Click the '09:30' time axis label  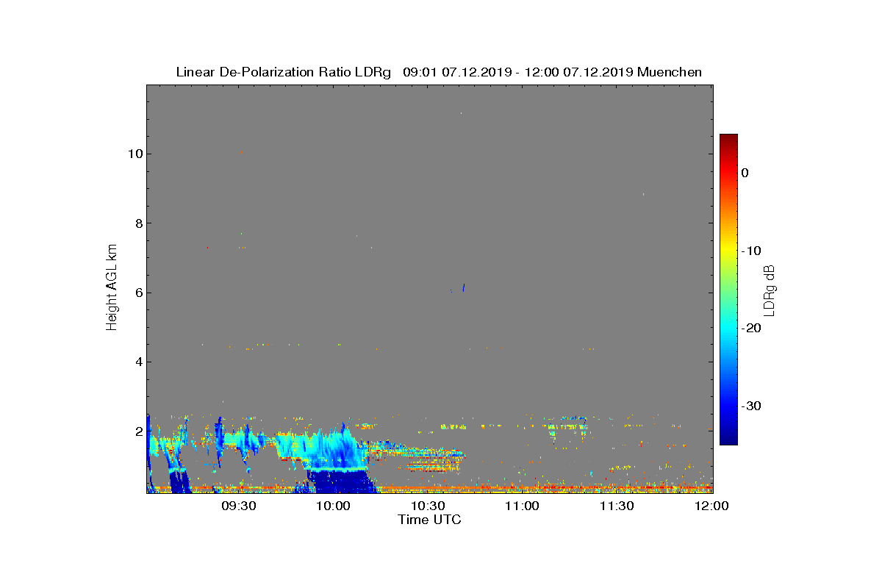tap(239, 506)
